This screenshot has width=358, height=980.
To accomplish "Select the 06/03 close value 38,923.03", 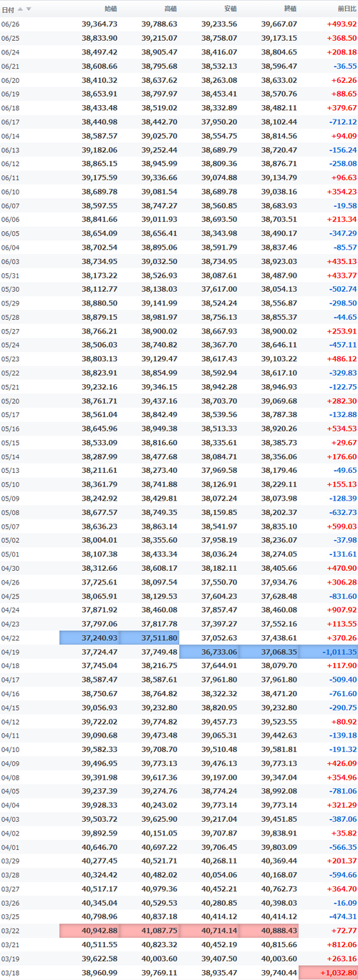I will pos(279,261).
